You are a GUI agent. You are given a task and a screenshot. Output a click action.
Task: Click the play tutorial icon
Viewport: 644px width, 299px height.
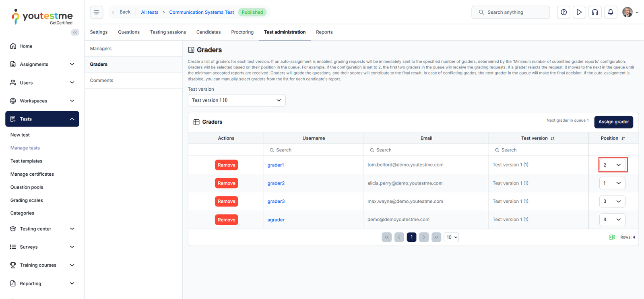pyautogui.click(x=579, y=12)
